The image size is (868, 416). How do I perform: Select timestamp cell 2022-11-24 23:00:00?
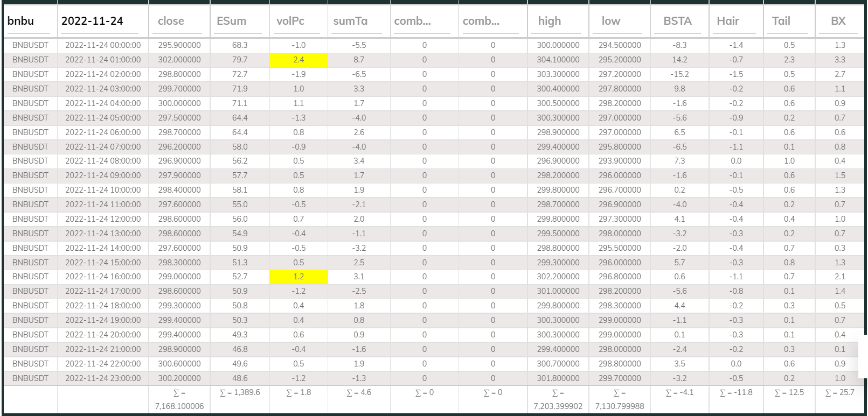coord(103,378)
